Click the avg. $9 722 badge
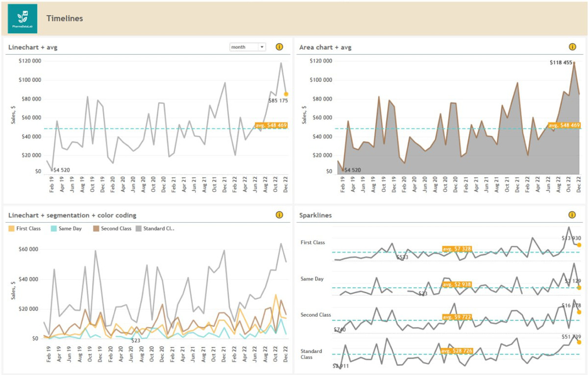This screenshot has height=375, width=588. (x=456, y=317)
